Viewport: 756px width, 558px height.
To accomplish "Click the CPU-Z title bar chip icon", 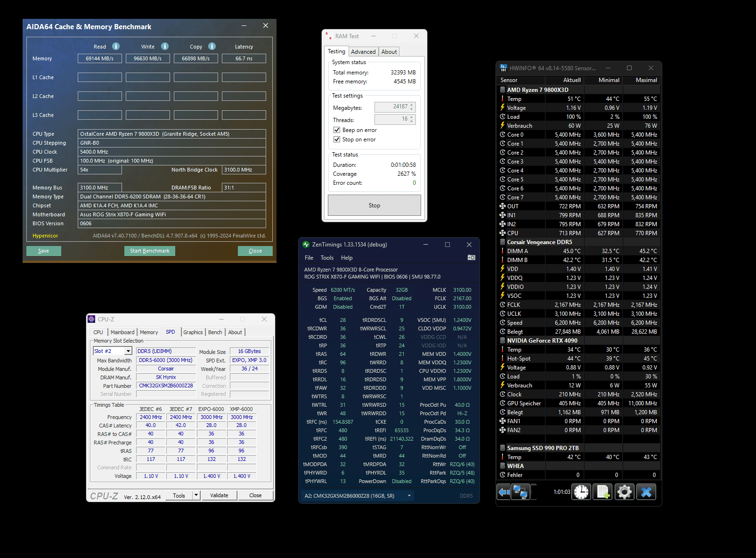I will coord(91,319).
